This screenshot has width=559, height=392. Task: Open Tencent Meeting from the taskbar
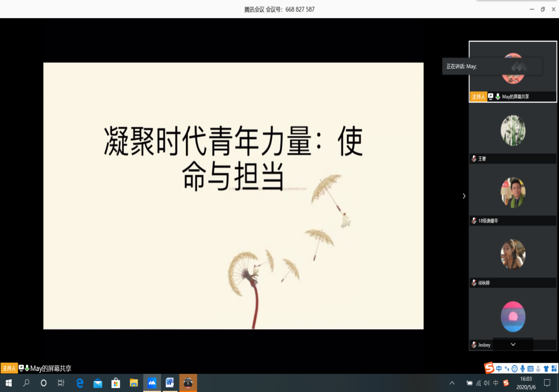(152, 382)
